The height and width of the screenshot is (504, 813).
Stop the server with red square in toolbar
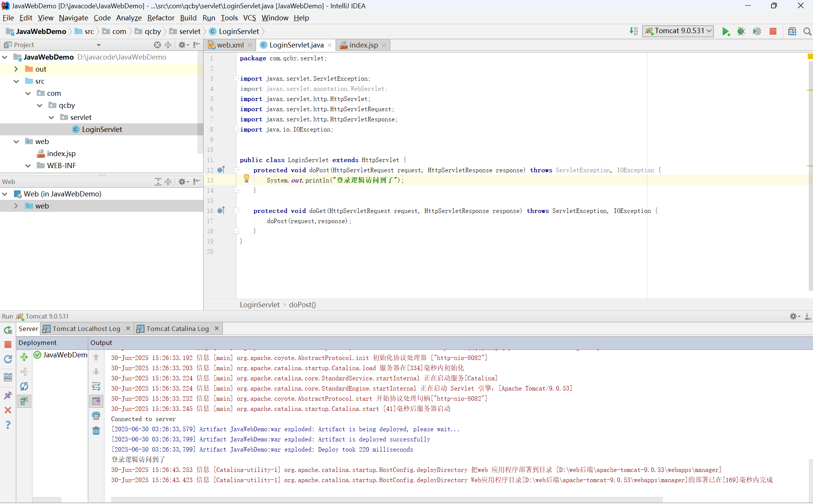pyautogui.click(x=773, y=31)
